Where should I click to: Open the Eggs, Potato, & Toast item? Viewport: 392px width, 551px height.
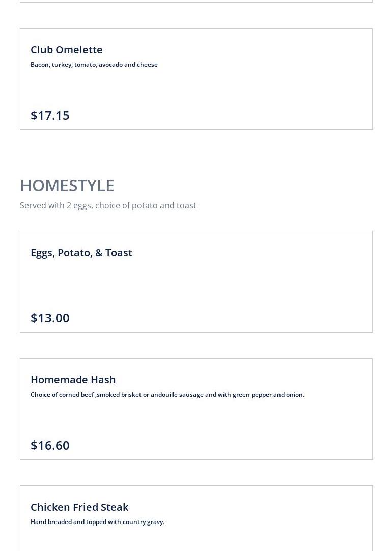coord(81,253)
